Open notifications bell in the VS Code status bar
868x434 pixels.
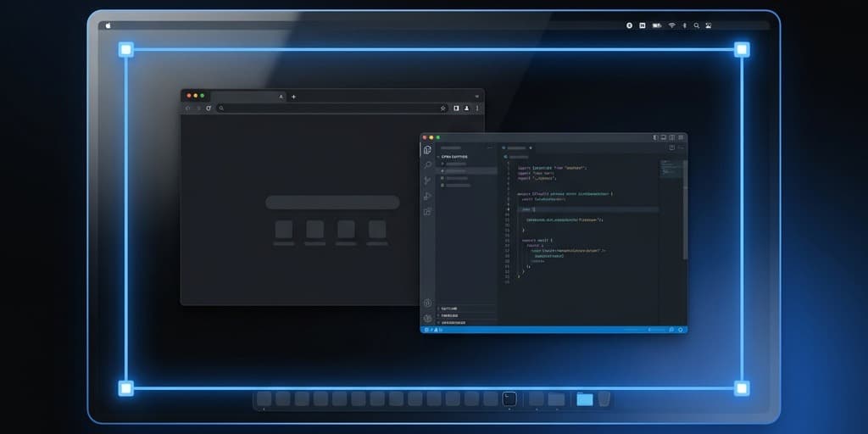(x=681, y=330)
